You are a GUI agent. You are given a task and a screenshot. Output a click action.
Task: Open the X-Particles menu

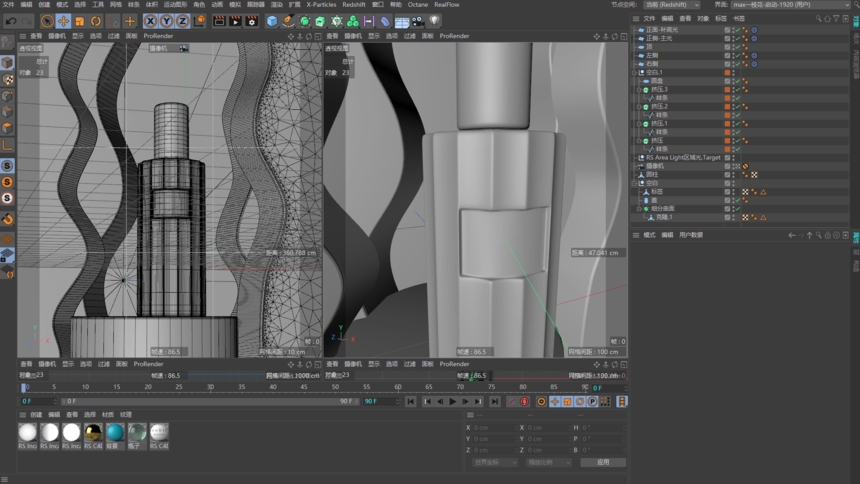click(x=321, y=4)
